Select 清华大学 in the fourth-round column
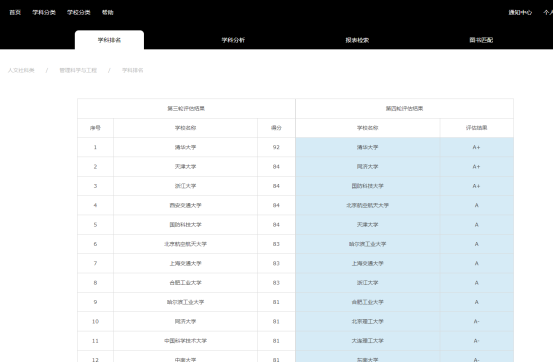554x363 pixels. [x=367, y=147]
